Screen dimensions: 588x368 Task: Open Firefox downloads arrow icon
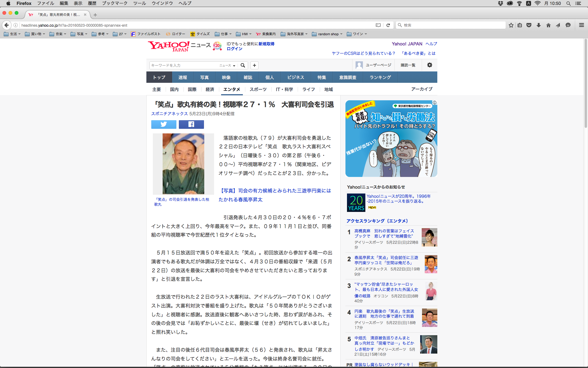click(538, 25)
